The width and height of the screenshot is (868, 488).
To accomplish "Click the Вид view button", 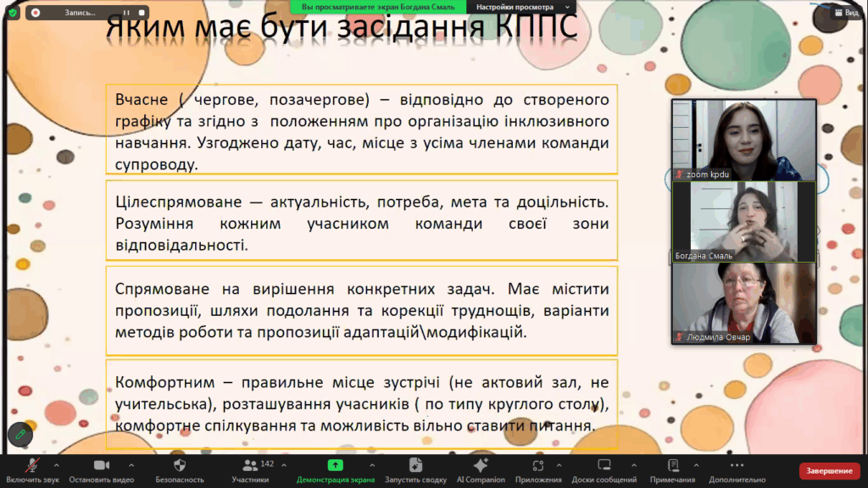I will [x=844, y=13].
